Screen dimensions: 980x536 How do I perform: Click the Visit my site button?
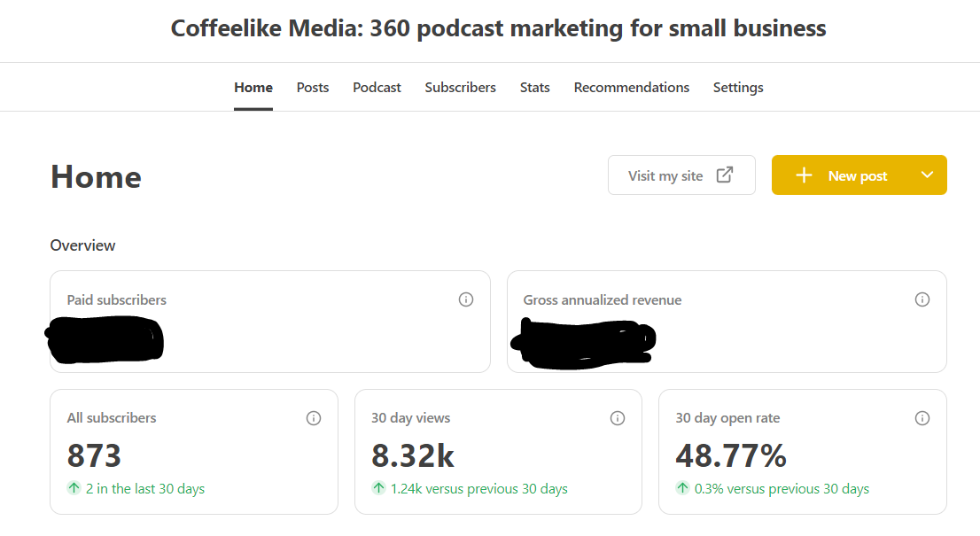681,175
